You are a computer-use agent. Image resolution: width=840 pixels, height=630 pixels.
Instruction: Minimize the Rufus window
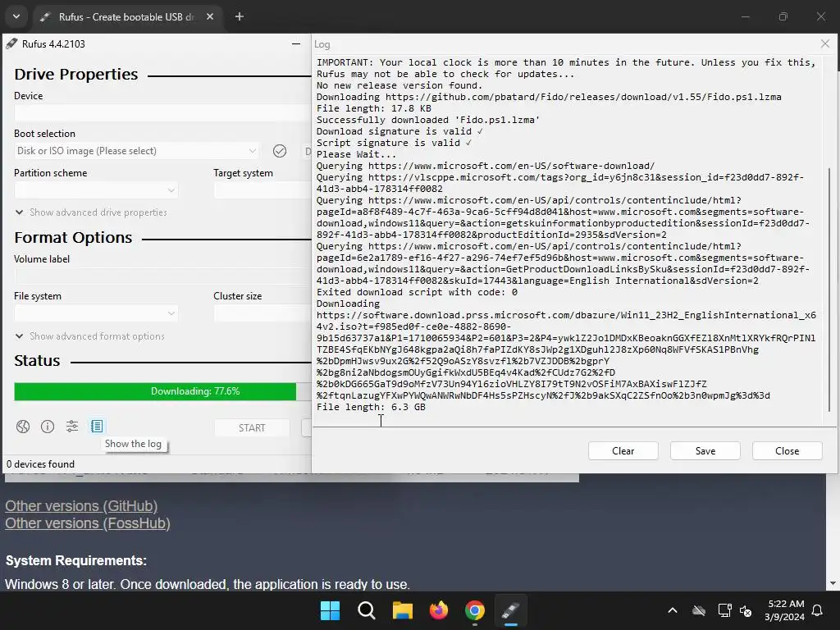click(295, 44)
